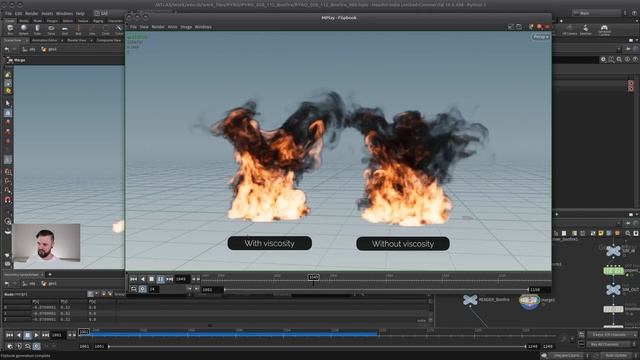
Task: Open Houdini Render menu
Action: [31, 13]
